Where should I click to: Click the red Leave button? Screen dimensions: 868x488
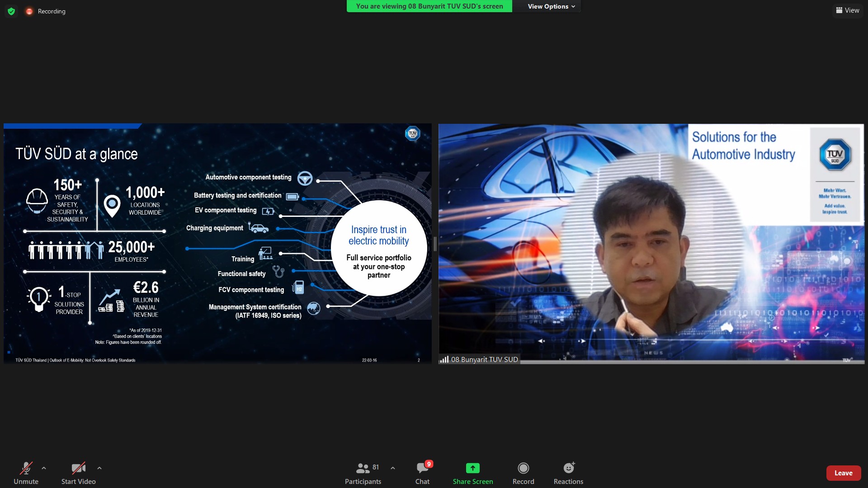coord(844,473)
